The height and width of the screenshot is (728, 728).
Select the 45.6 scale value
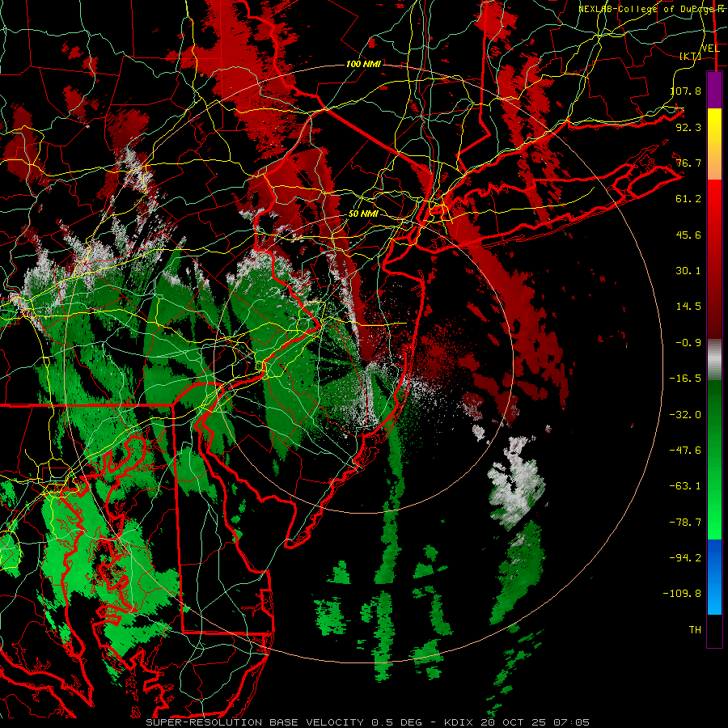coord(688,235)
